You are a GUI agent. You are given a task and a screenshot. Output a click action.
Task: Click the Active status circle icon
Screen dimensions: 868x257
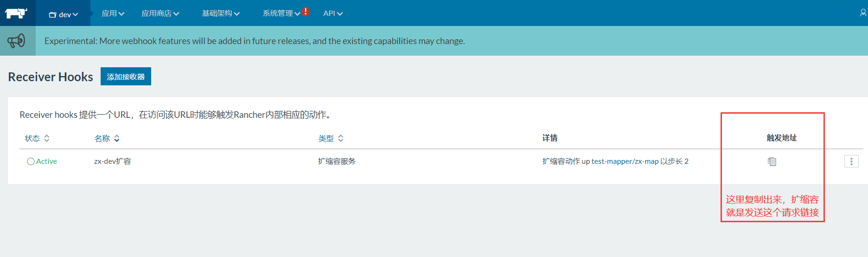(x=31, y=161)
